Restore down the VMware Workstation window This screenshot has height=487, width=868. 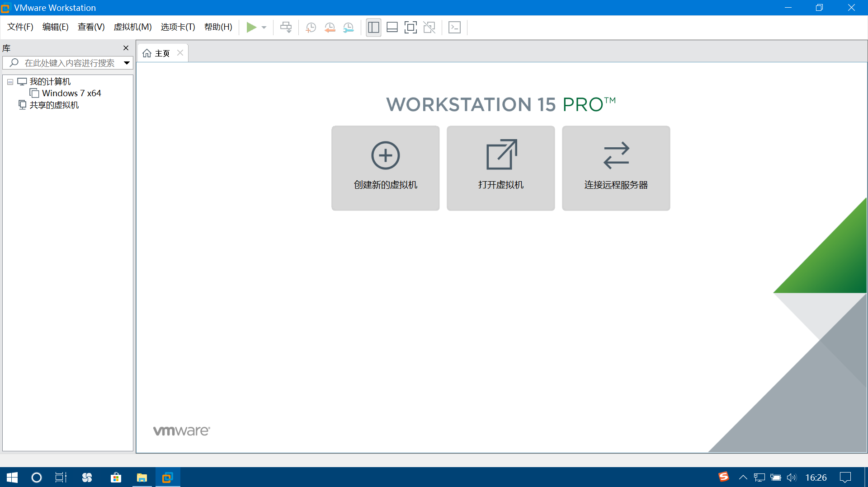pos(819,8)
